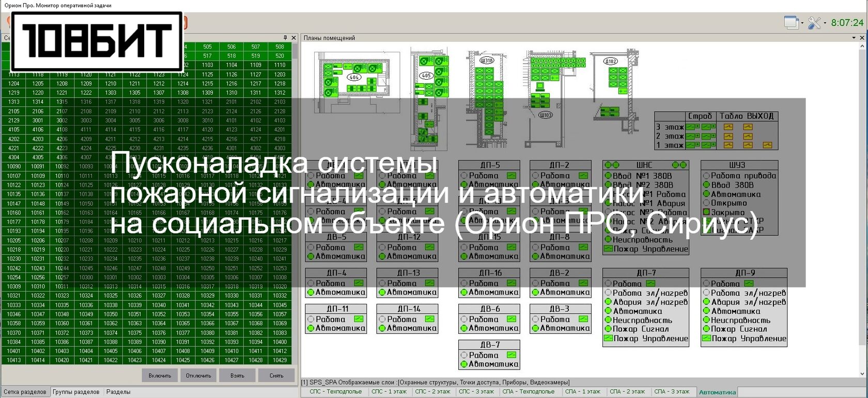Switch to the СПА - 1 этаж tab

583,392
